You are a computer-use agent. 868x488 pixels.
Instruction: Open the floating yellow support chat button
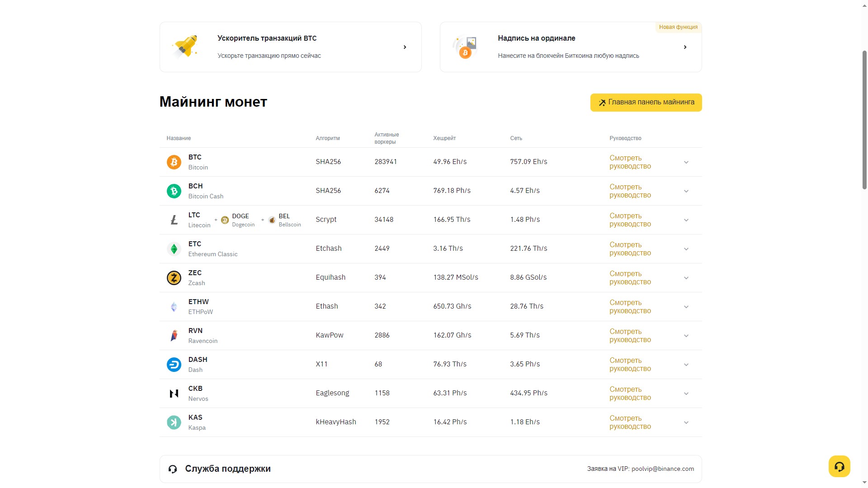[x=840, y=466]
